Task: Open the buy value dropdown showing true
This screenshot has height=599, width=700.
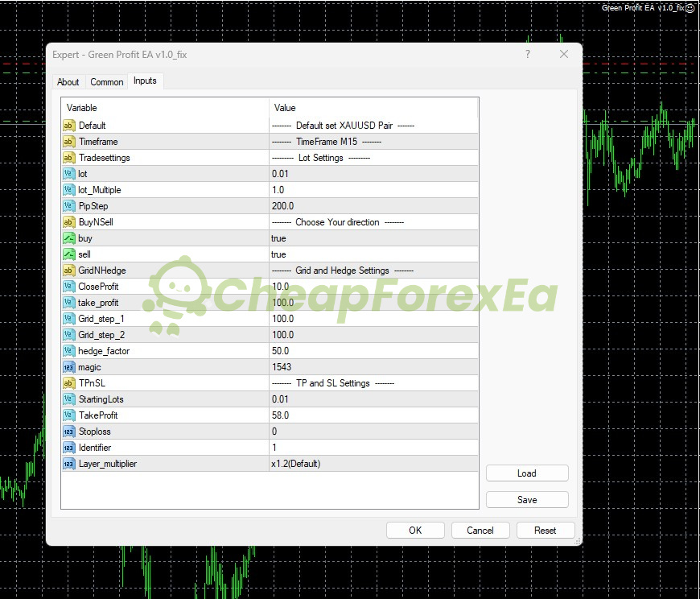Action: pyautogui.click(x=373, y=238)
